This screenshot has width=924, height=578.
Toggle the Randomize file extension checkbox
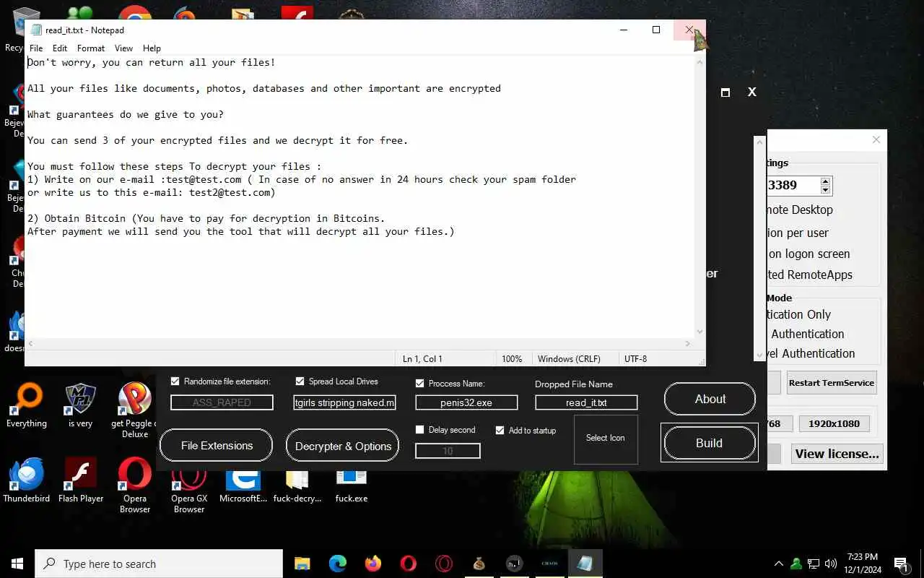(175, 381)
